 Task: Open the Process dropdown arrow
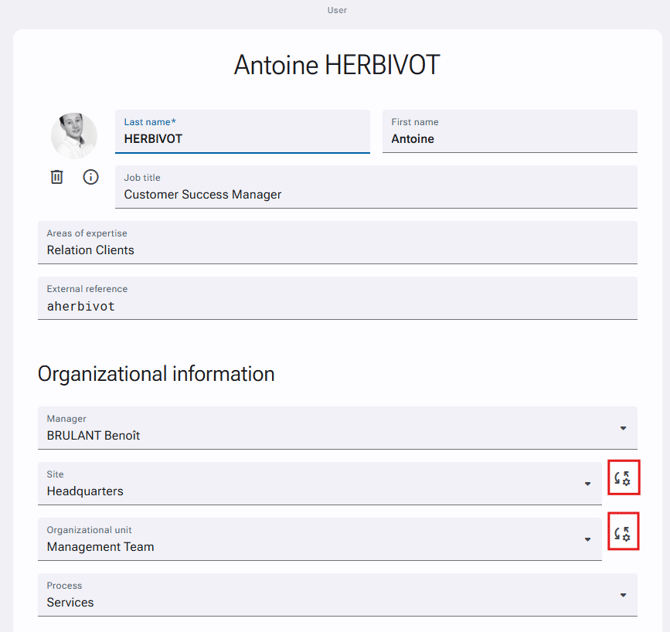coord(623,595)
